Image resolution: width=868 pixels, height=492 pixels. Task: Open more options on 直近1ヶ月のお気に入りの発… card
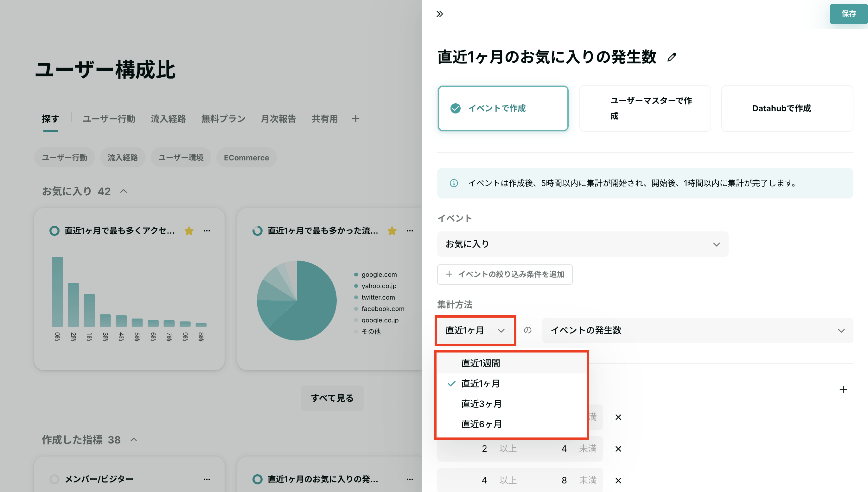click(410, 479)
